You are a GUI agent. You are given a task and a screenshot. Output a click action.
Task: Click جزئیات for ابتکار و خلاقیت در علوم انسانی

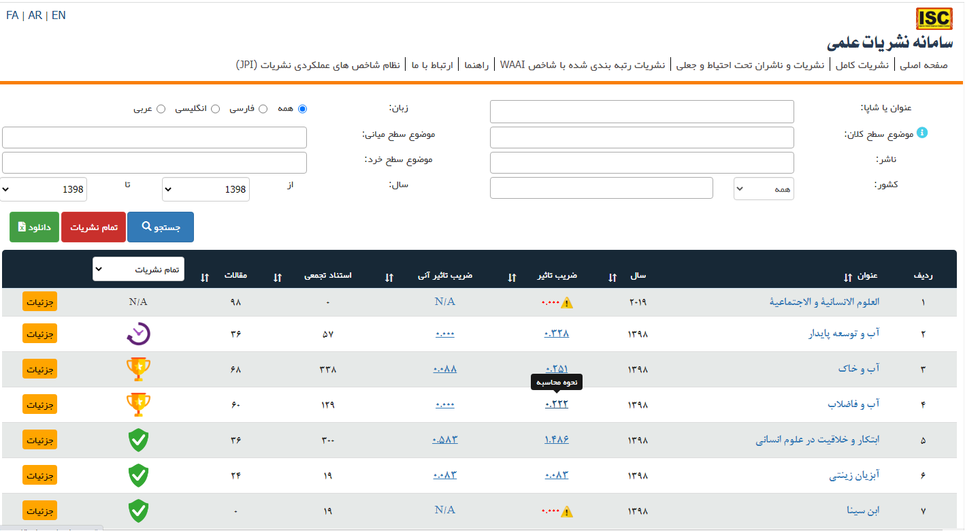[x=39, y=439]
